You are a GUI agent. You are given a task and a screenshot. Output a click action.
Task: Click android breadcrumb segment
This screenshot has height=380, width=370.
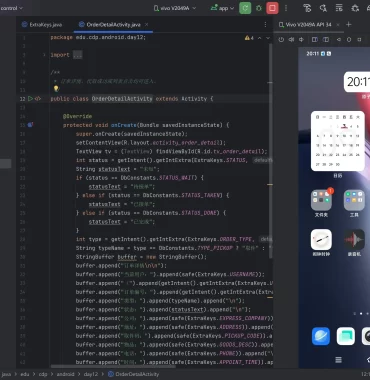[x=65, y=374]
